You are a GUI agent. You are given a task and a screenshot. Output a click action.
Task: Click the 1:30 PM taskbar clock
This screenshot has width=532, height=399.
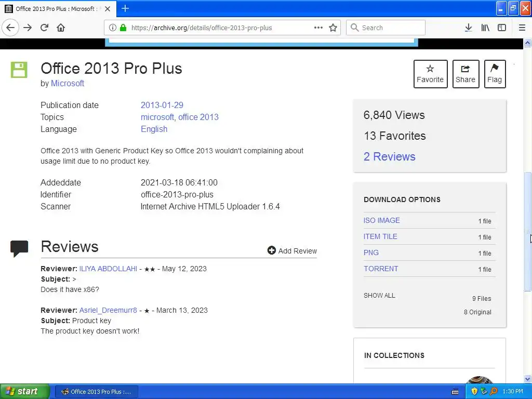pos(513,392)
